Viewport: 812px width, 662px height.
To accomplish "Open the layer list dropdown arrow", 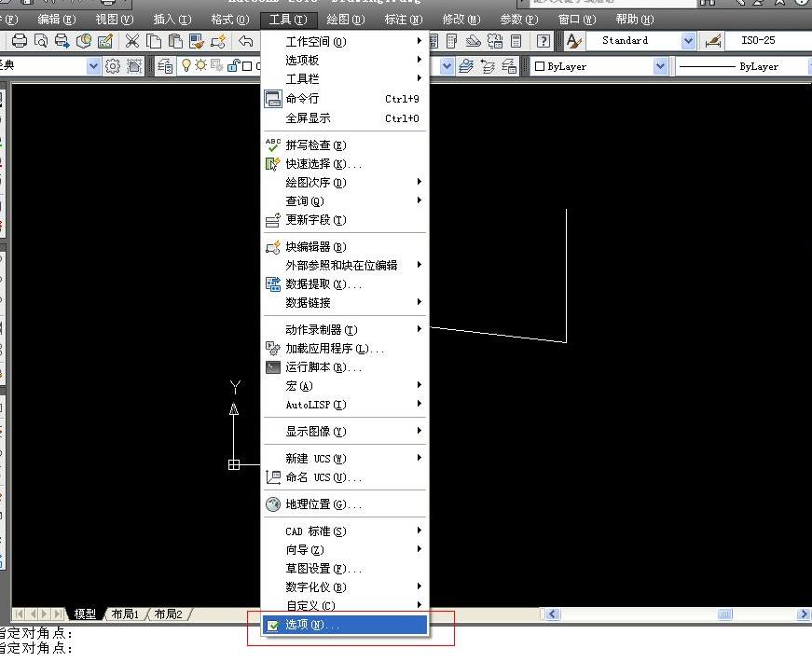I will [447, 66].
